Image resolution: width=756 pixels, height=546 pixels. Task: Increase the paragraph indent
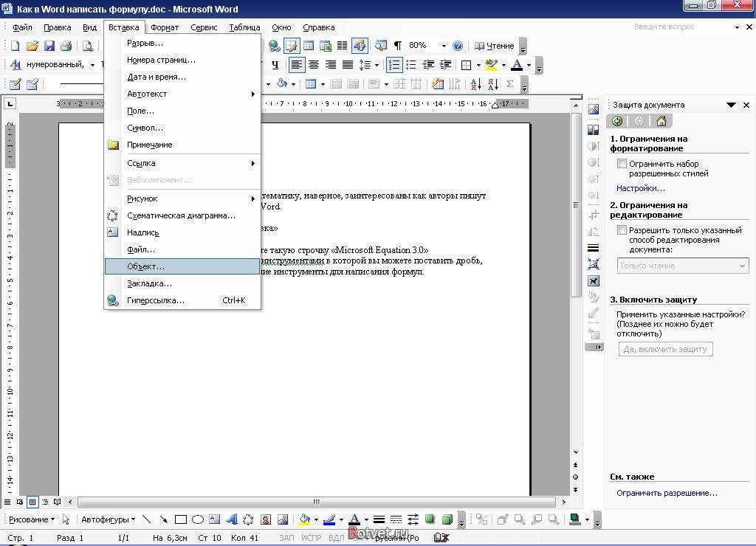[x=445, y=65]
